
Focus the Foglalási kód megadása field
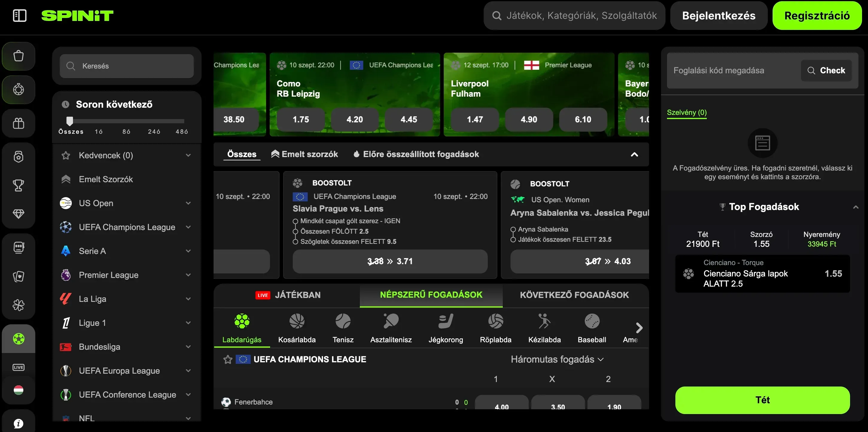click(734, 70)
